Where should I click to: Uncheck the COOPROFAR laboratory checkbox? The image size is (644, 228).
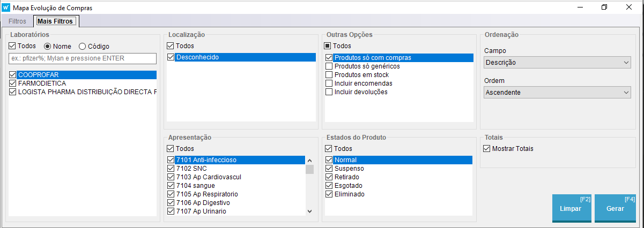pyautogui.click(x=13, y=75)
